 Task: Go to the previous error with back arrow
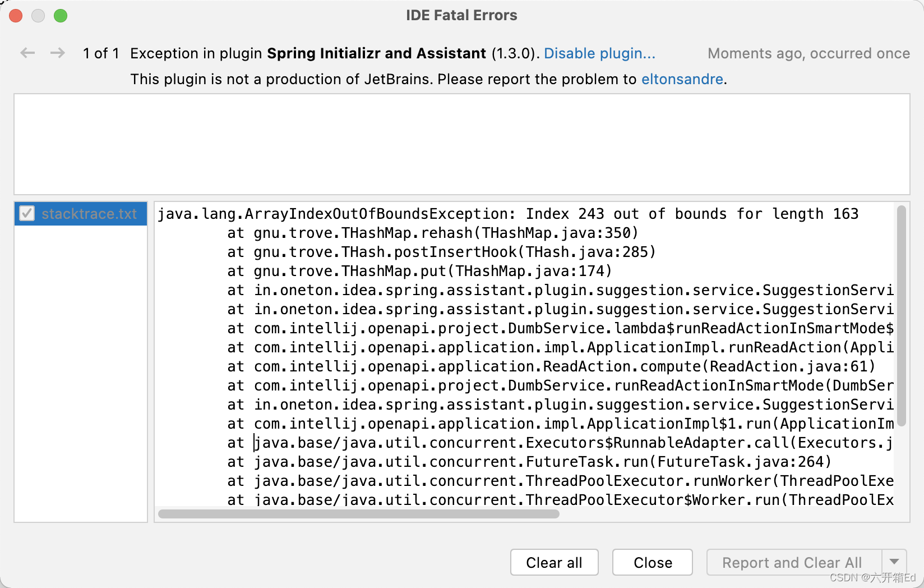coord(27,53)
